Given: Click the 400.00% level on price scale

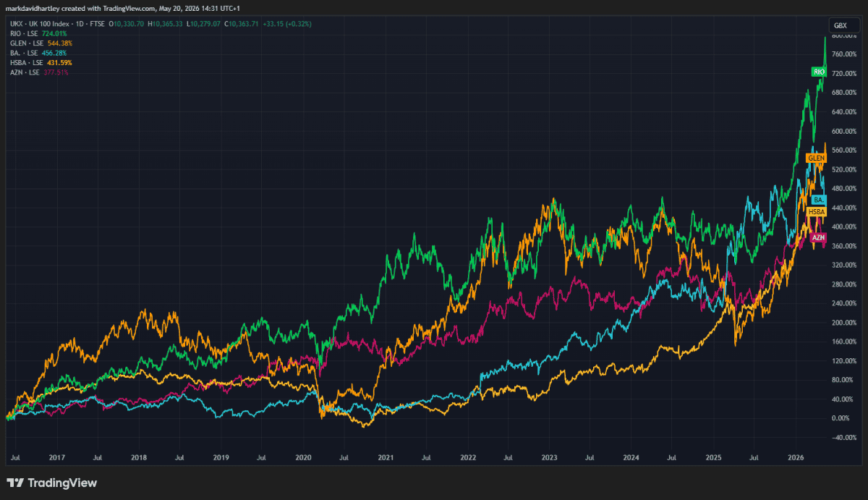Looking at the screenshot, I should click(x=843, y=227).
